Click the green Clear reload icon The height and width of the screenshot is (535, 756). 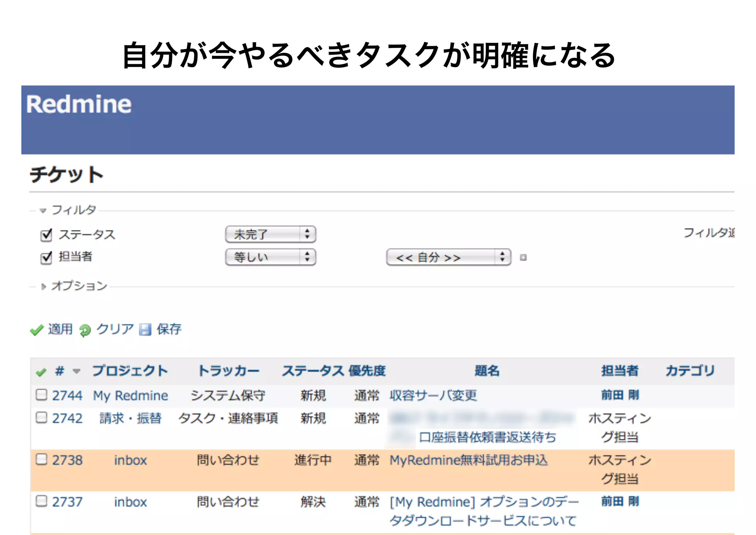tap(85, 330)
